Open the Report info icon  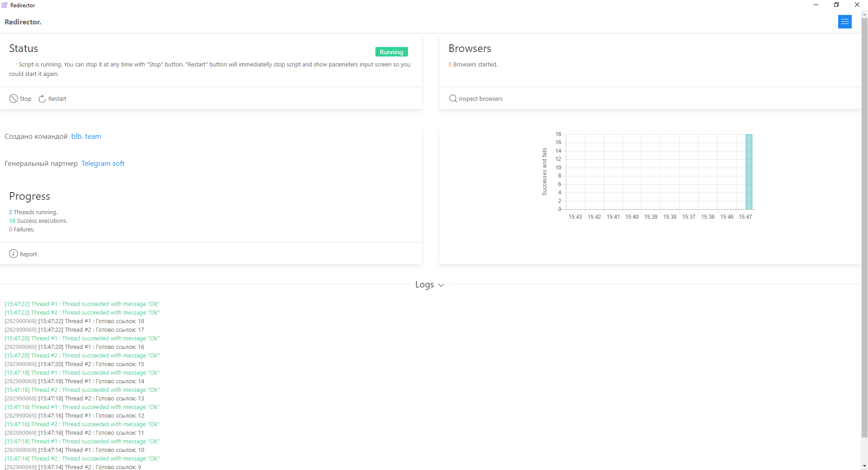(14, 254)
